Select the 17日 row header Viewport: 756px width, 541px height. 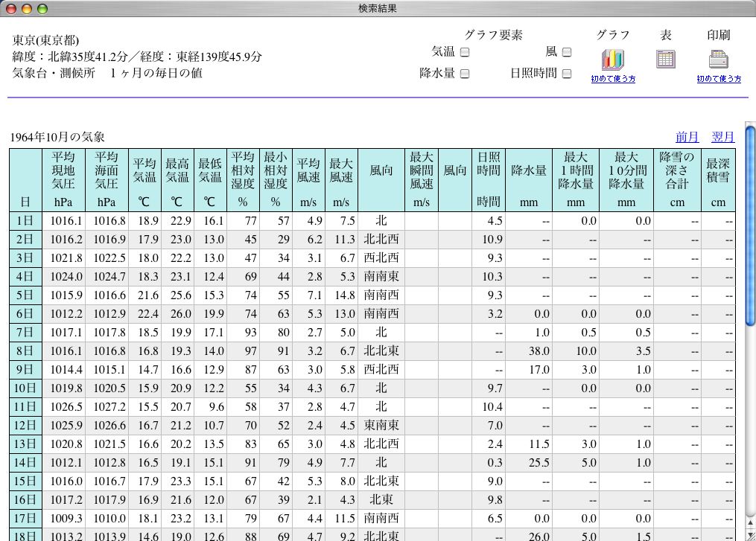tap(25, 519)
